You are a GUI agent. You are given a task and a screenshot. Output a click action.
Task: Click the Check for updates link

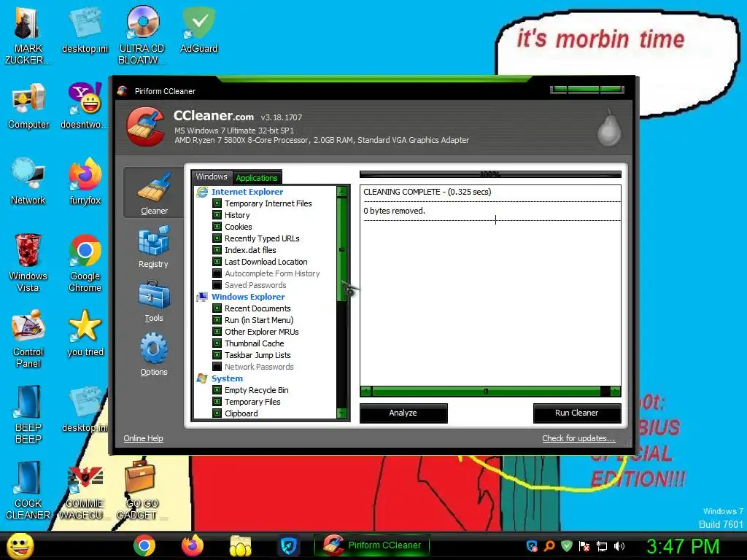click(x=578, y=438)
